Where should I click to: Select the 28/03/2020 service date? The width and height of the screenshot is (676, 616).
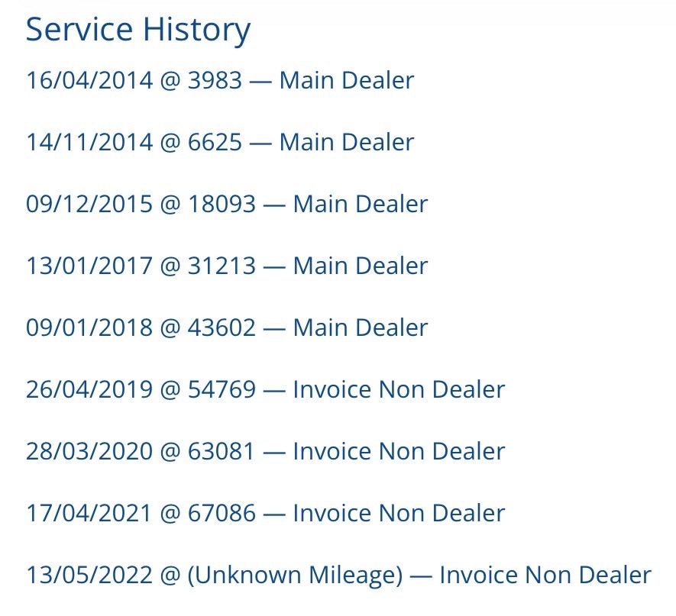(89, 451)
